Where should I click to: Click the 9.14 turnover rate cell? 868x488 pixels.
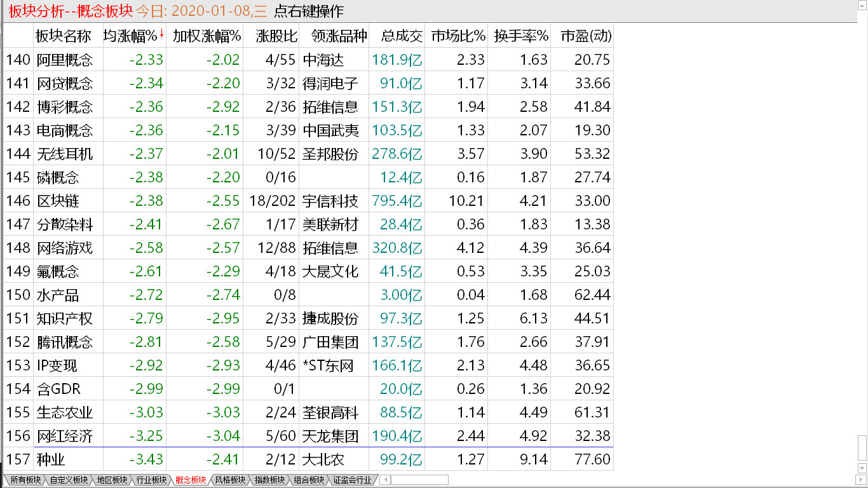pos(534,459)
